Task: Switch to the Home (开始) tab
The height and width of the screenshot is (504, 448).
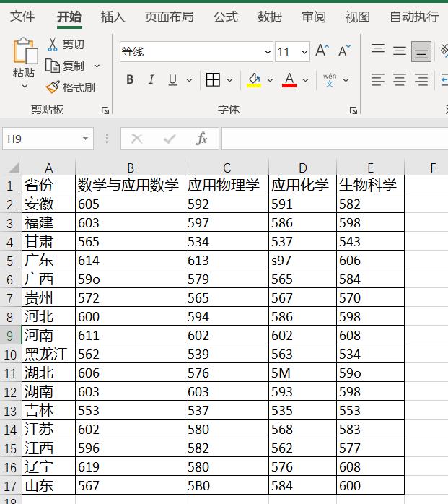Action: pyautogui.click(x=69, y=17)
